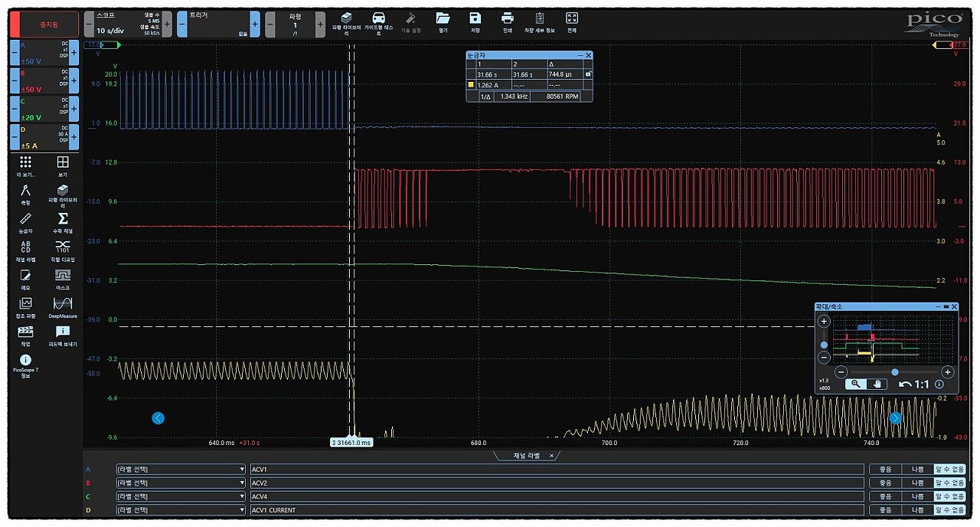Image resolution: width=980 pixels, height=527 pixels.
Task: Decrease channel D input range
Action: [14, 138]
